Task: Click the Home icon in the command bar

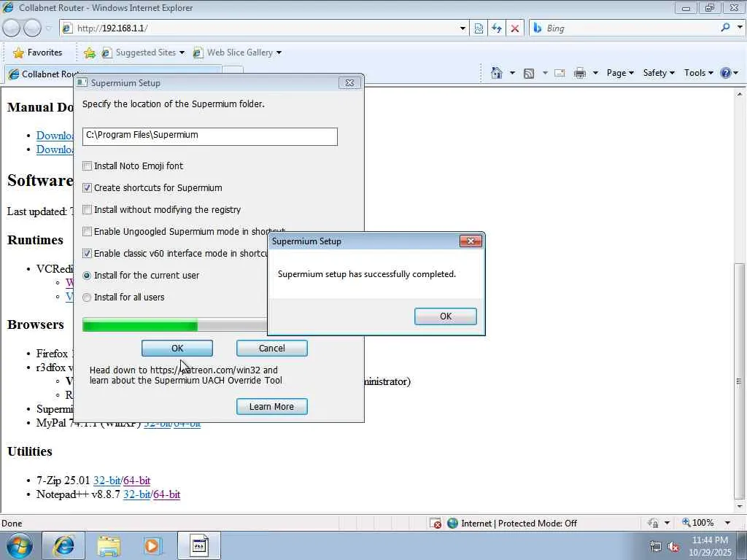Action: (x=496, y=73)
